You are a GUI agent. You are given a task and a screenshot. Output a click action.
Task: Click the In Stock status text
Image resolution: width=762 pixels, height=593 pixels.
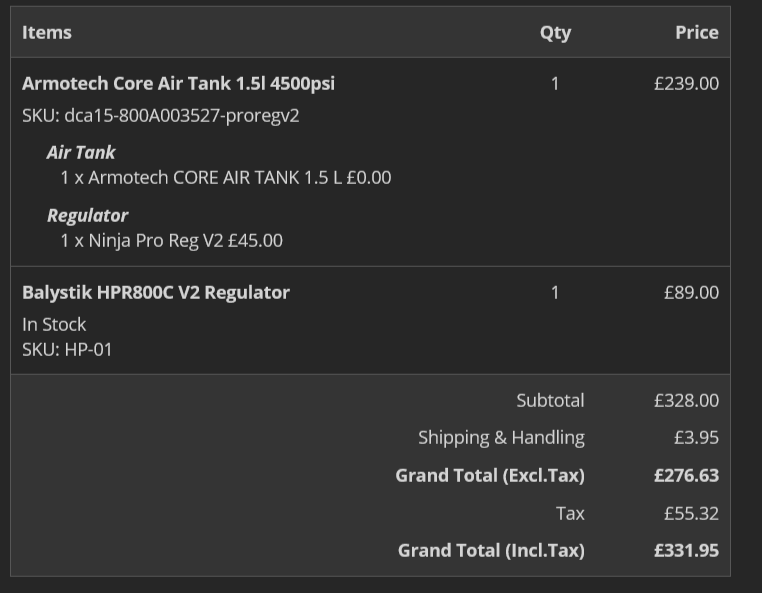click(x=54, y=324)
